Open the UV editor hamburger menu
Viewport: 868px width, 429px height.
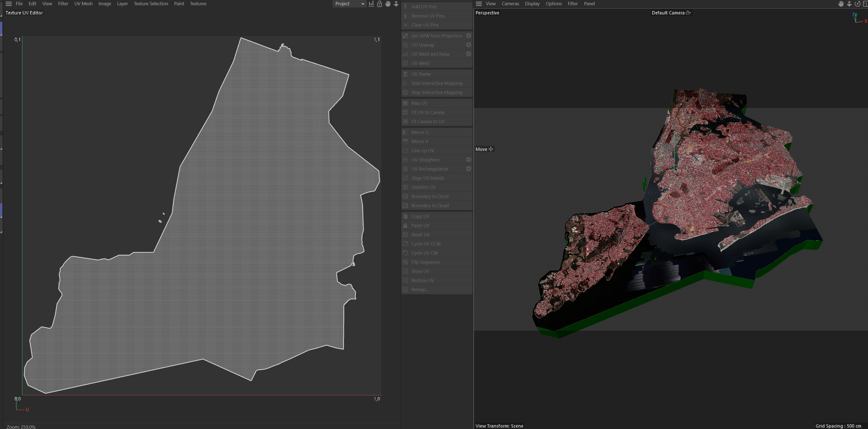pos(9,4)
